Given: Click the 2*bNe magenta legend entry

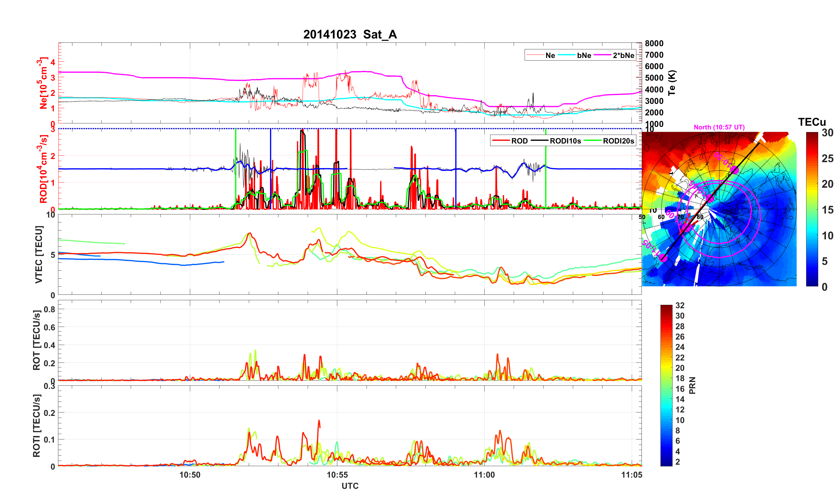Looking at the screenshot, I should (x=623, y=55).
